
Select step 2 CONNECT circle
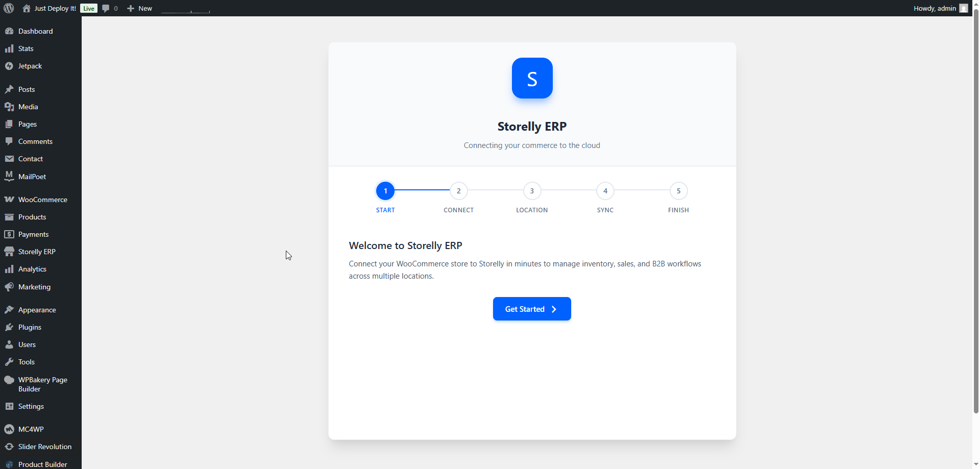coord(459,191)
